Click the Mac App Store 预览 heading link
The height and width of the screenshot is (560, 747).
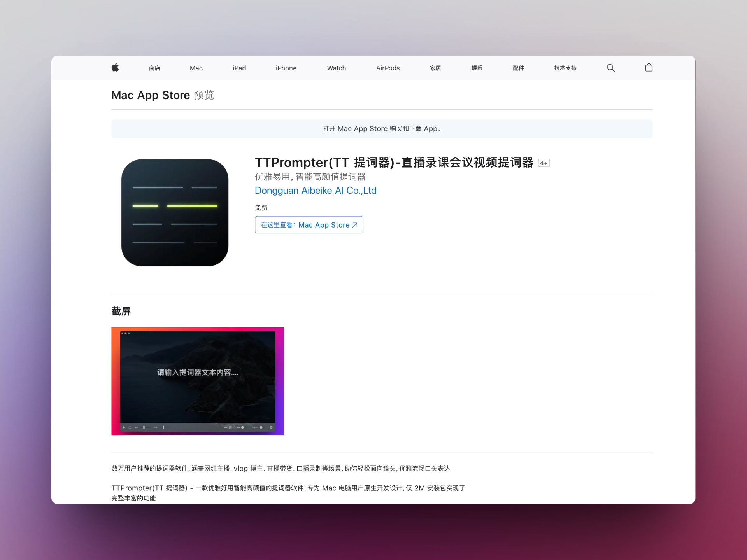click(x=162, y=95)
